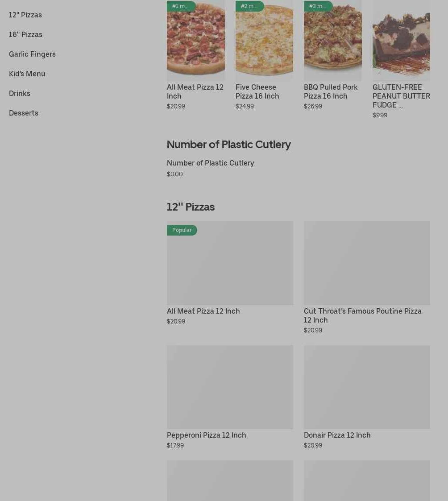Select the Five Cheese Pizza 16 Inch title
448x501 pixels.
(257, 91)
